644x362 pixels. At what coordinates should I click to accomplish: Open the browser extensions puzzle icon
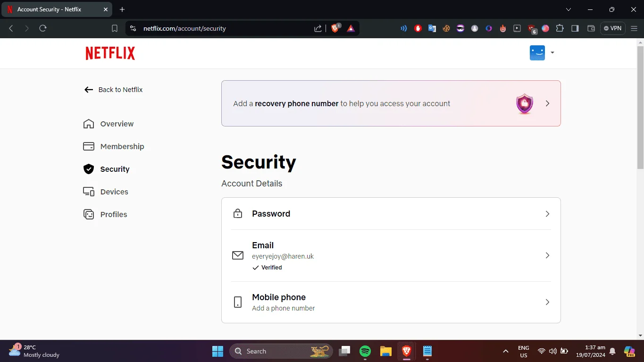(560, 28)
